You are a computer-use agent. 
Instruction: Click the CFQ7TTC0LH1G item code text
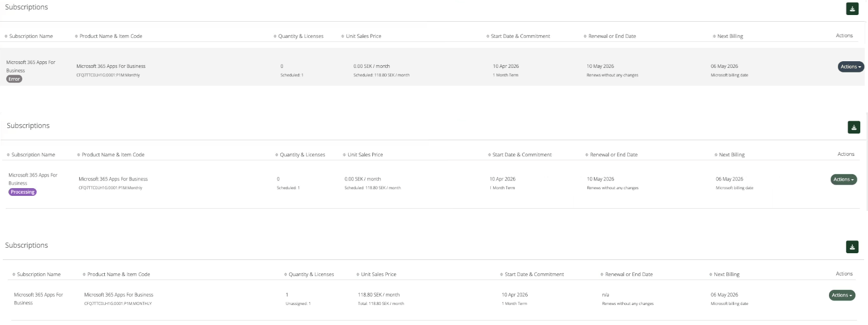(x=108, y=74)
